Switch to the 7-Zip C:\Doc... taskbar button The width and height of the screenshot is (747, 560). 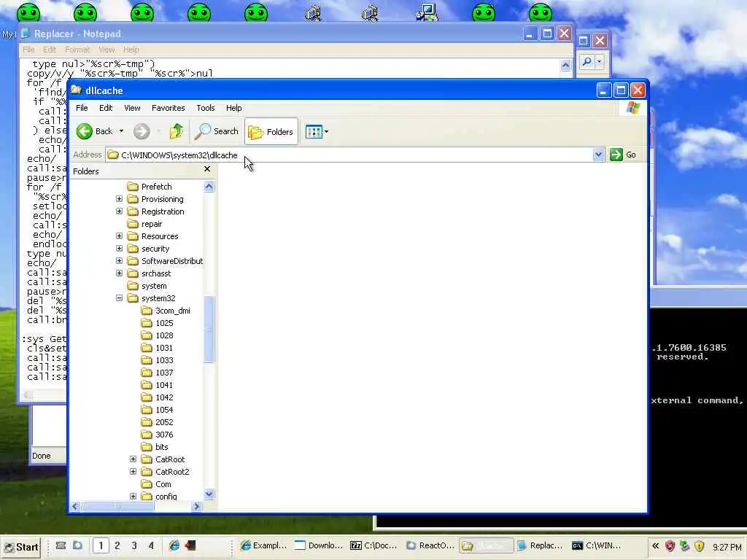374,545
